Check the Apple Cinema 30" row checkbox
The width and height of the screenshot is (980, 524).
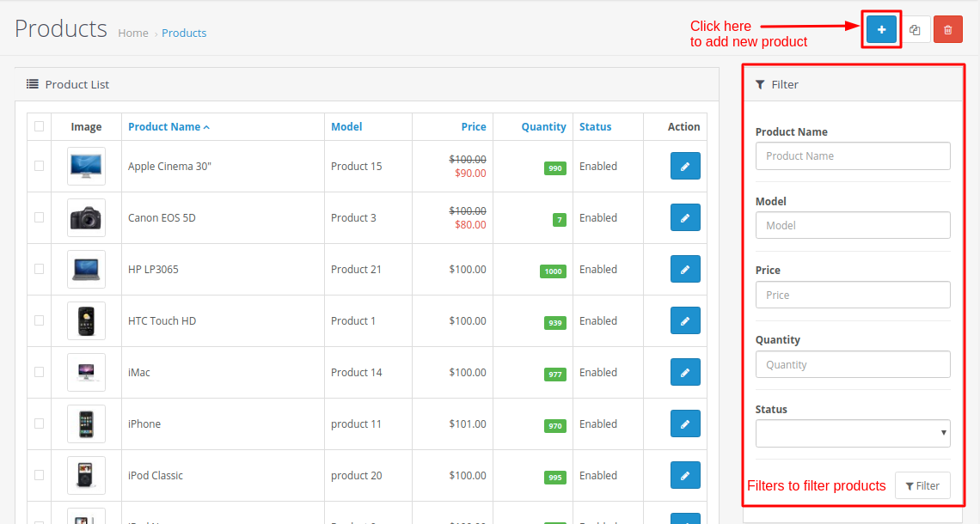click(40, 166)
